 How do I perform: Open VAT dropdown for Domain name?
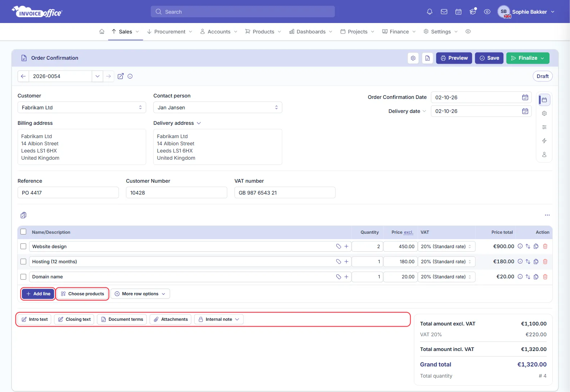pyautogui.click(x=446, y=277)
